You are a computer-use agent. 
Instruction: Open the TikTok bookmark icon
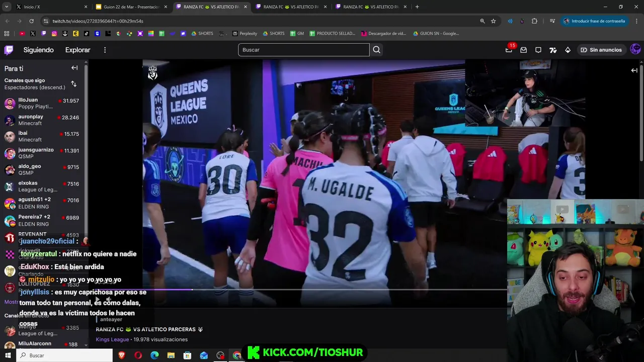(x=87, y=34)
